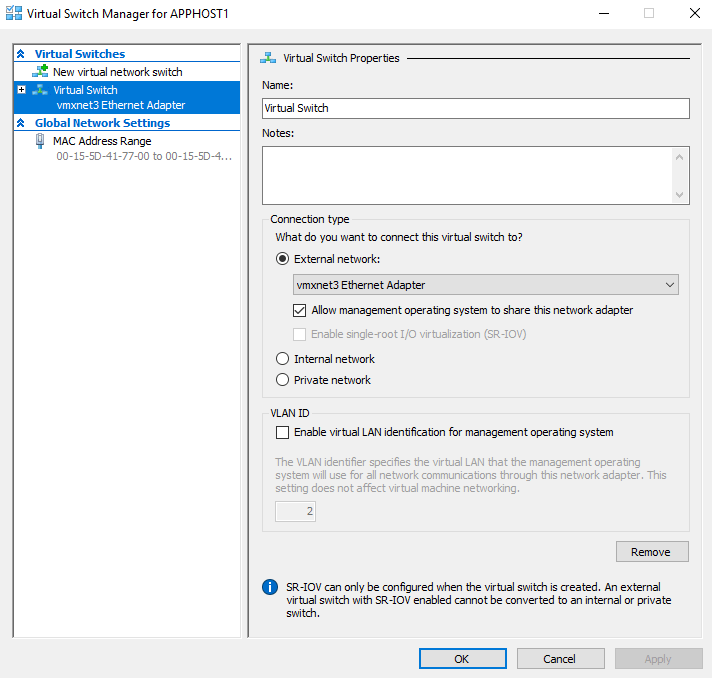Select the Virtual Switch tree item
712x678 pixels.
click(x=127, y=97)
